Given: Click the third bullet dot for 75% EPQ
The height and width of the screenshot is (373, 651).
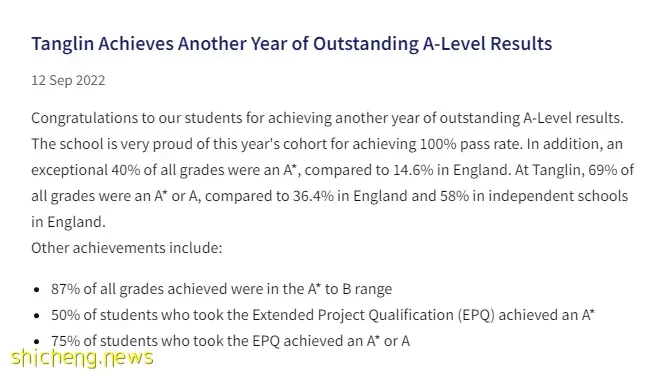Looking at the screenshot, I should [x=37, y=341].
